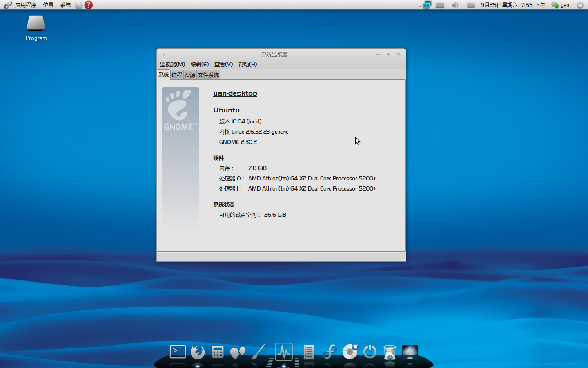588x368 pixels.
Task: Open the Program drive icon on desktop
Action: coord(36,28)
